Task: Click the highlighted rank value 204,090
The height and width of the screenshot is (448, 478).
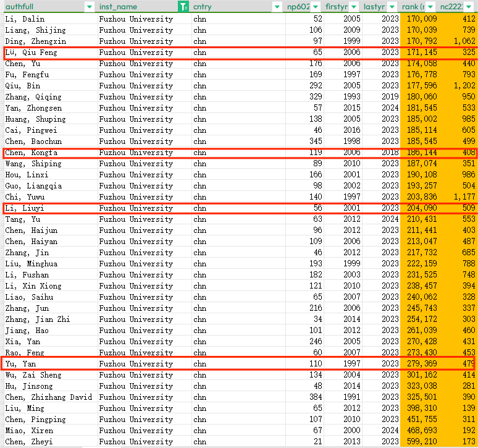Action: pyautogui.click(x=419, y=208)
